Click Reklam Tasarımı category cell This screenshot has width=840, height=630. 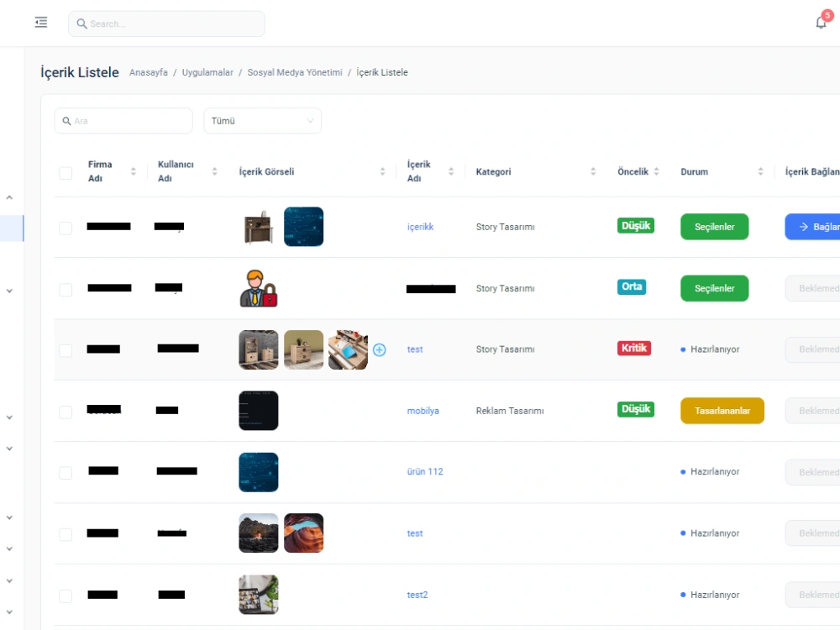coord(510,411)
